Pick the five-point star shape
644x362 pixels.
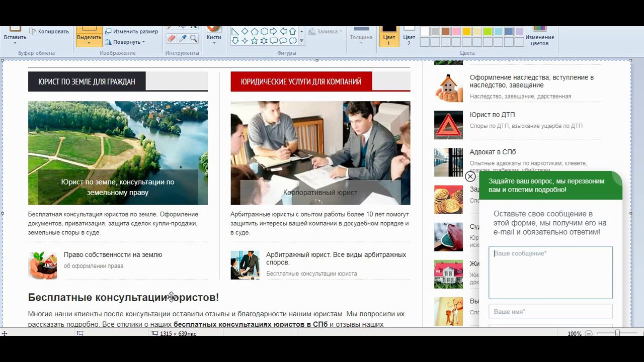click(x=254, y=41)
